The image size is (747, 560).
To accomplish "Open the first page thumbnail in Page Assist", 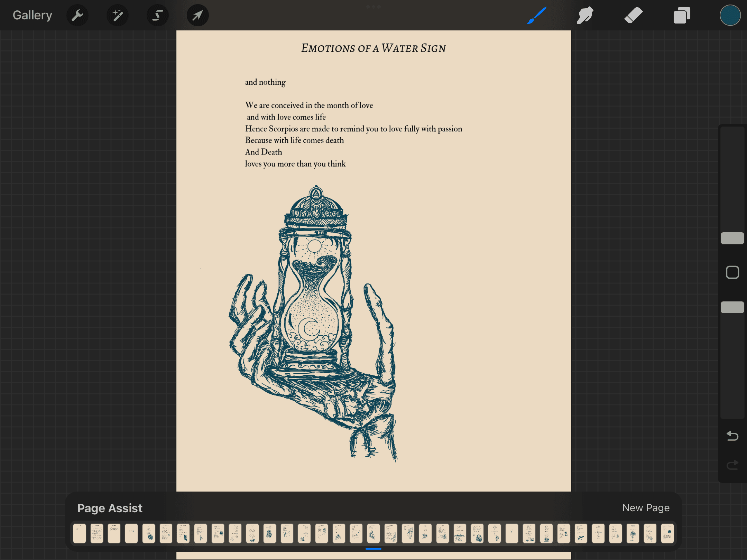I will click(x=80, y=533).
